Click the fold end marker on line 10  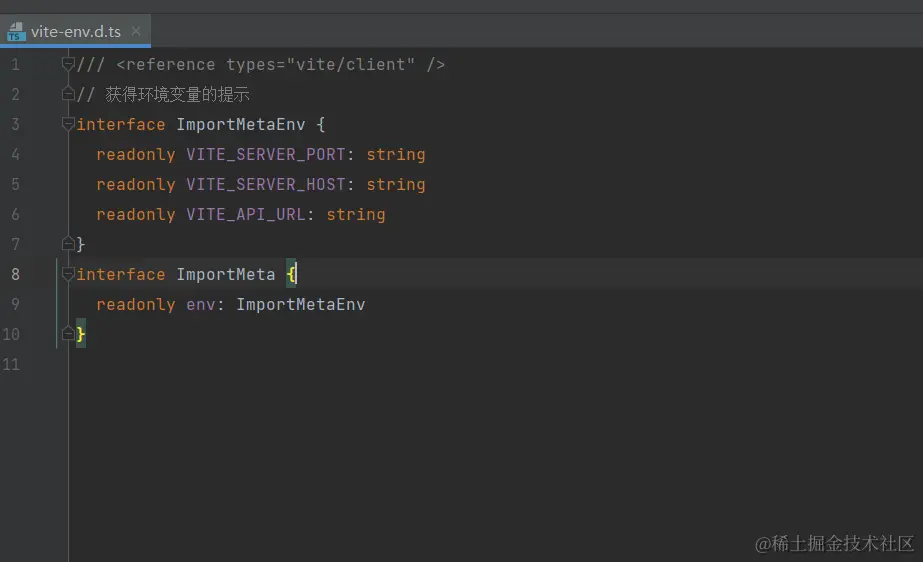[x=68, y=334]
